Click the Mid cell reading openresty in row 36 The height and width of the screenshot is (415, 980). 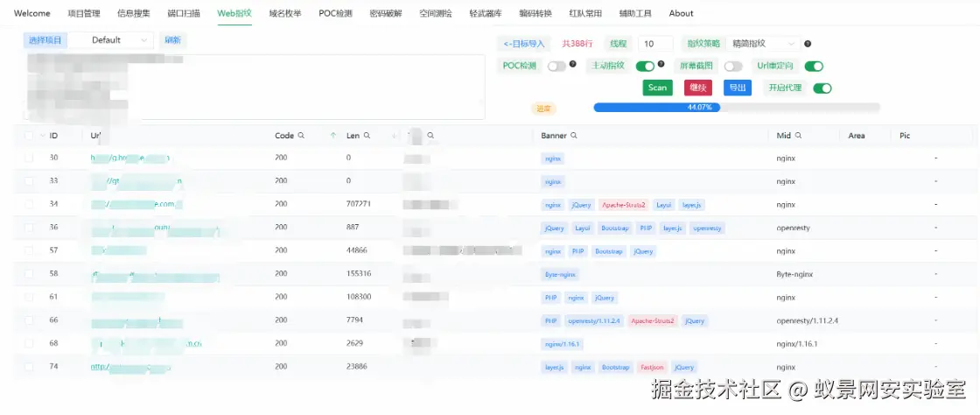[x=793, y=229]
